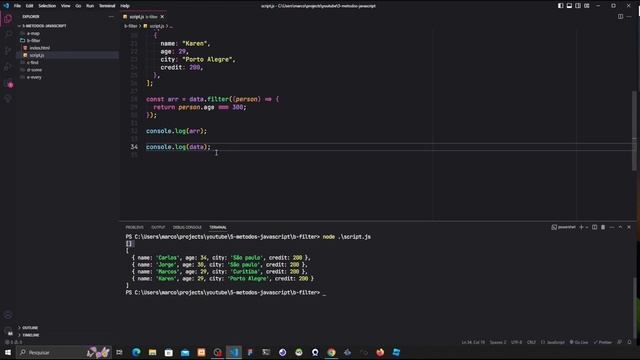Open index.html in the explorer
640x360 pixels.
39,48
